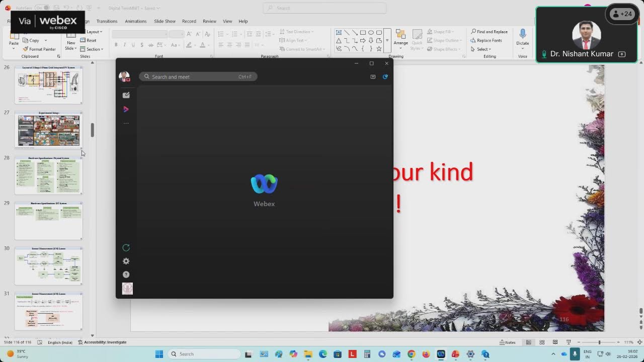The image size is (644, 362).
Task: Toggle text Shadow in Font group
Action: (142, 45)
